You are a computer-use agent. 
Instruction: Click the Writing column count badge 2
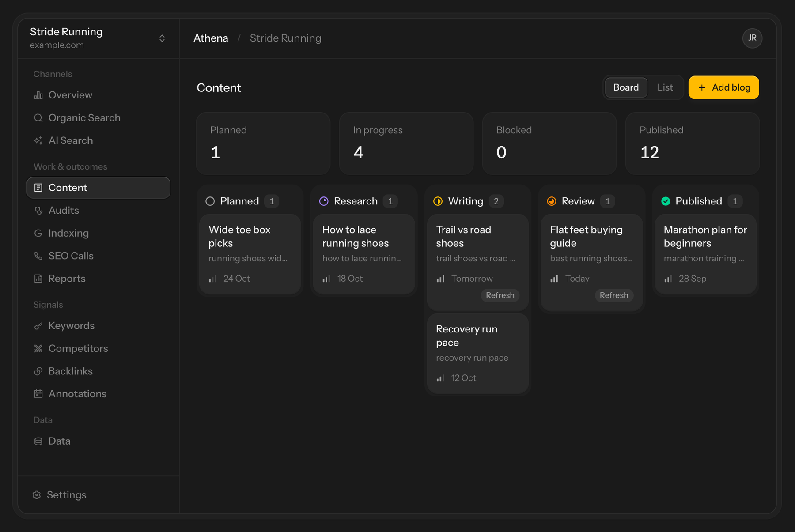tap(496, 201)
